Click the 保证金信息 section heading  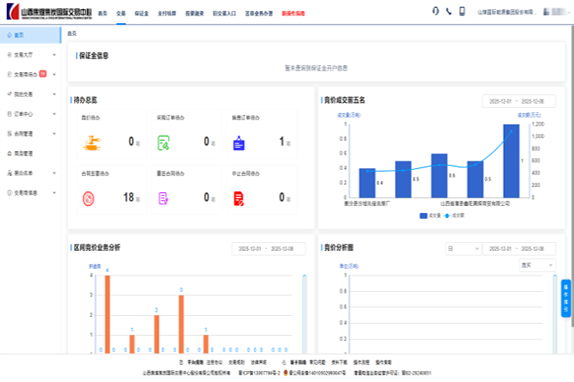coord(94,56)
